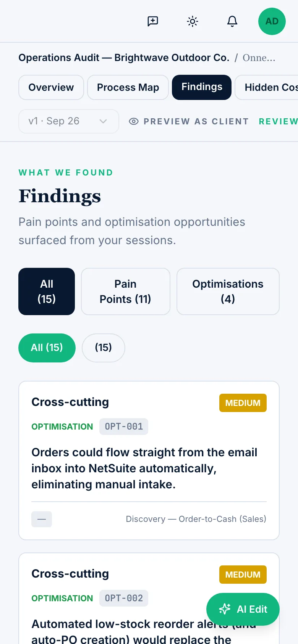
Task: Click the eye icon for client preview
Action: click(x=134, y=121)
